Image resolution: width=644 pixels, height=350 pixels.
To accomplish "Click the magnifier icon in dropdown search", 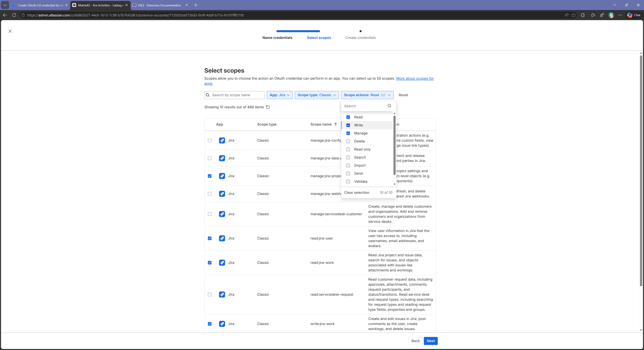I will [x=389, y=106].
